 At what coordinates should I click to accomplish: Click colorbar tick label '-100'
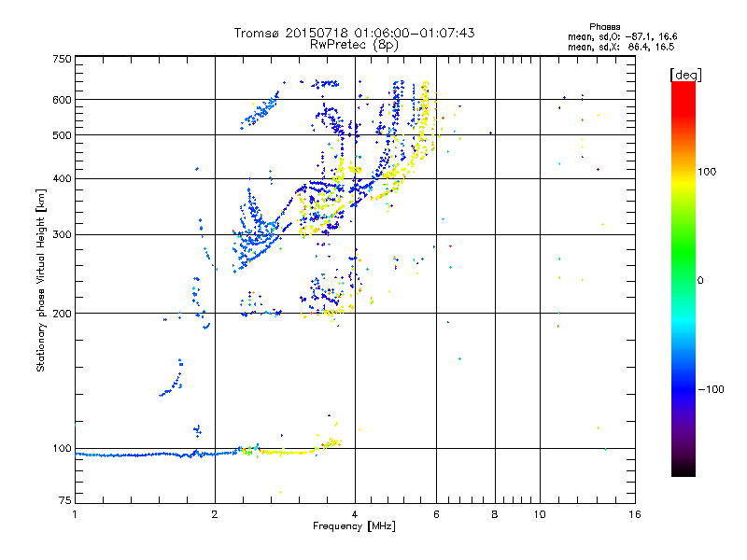tap(711, 389)
